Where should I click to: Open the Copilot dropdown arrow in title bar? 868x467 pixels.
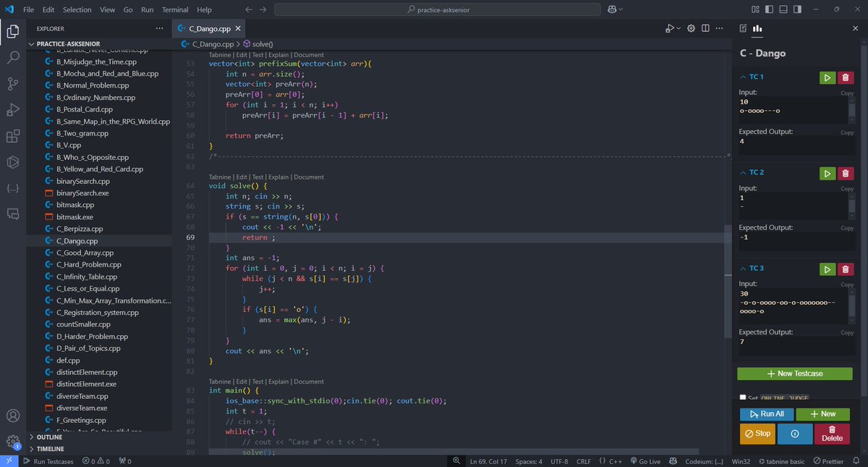coord(621,9)
